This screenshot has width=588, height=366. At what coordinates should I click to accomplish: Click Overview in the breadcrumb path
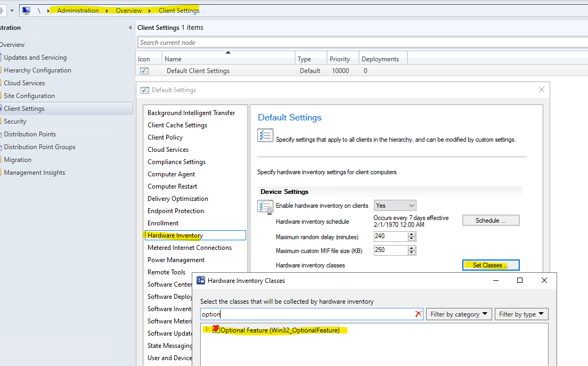pyautogui.click(x=129, y=11)
